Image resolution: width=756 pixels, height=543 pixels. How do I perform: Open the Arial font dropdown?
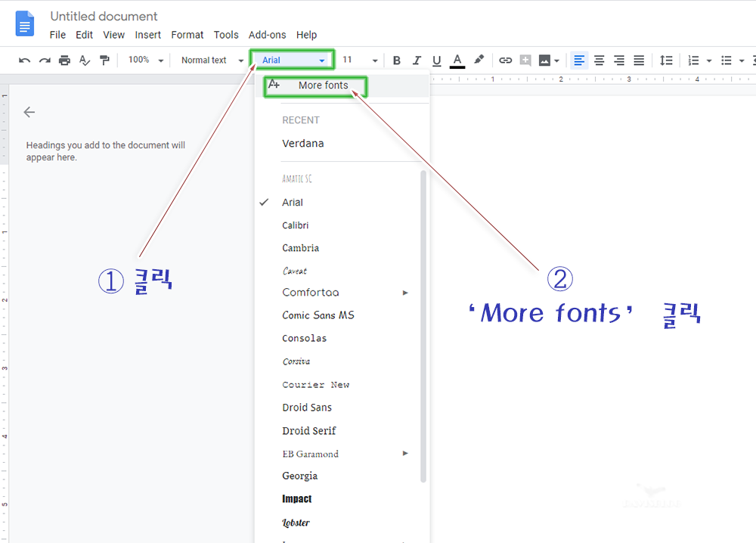[292, 61]
